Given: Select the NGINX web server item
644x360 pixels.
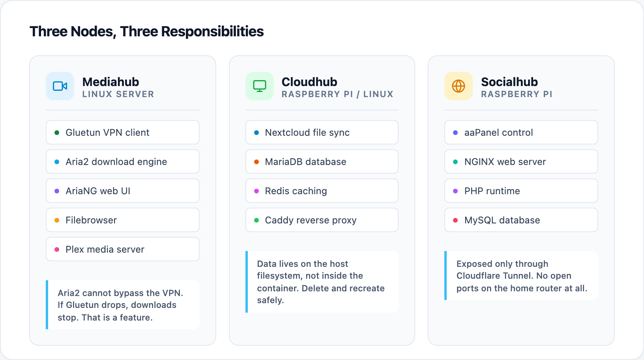Looking at the screenshot, I should click(x=521, y=161).
